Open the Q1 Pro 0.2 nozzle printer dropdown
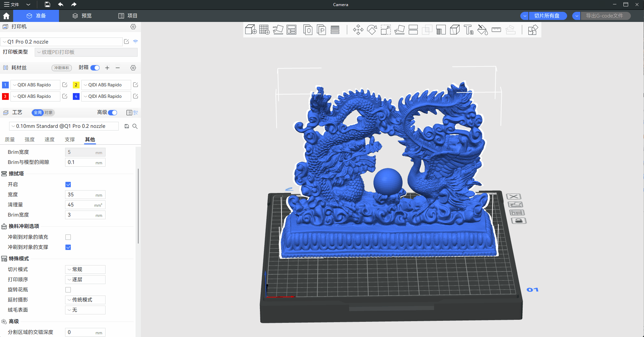Viewport: 644px width, 337px height. pos(62,42)
